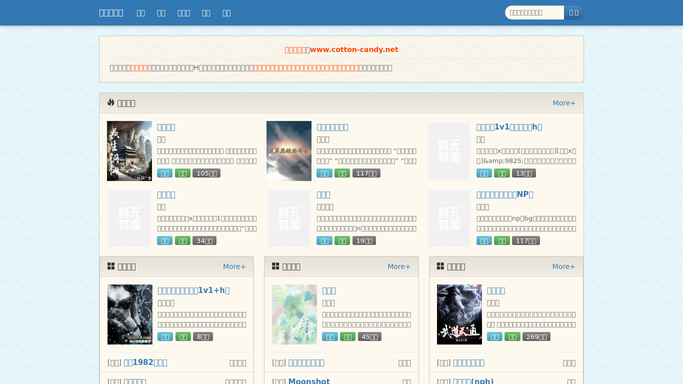Focus the search input in the top bar
Image resolution: width=683 pixels, height=384 pixels.
(534, 13)
